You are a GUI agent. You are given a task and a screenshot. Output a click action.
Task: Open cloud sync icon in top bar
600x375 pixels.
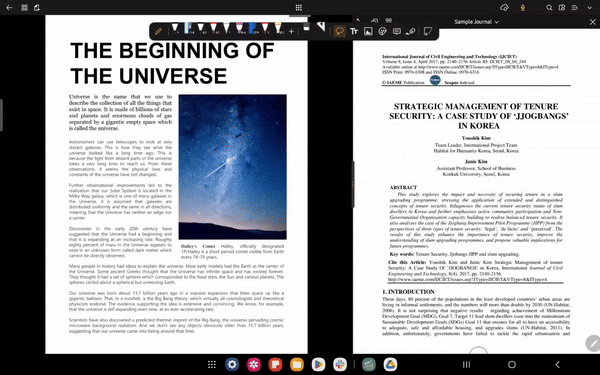click(504, 7)
